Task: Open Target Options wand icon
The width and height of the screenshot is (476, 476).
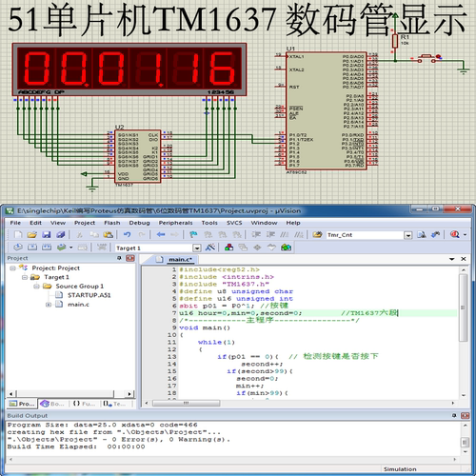Action: [x=210, y=248]
